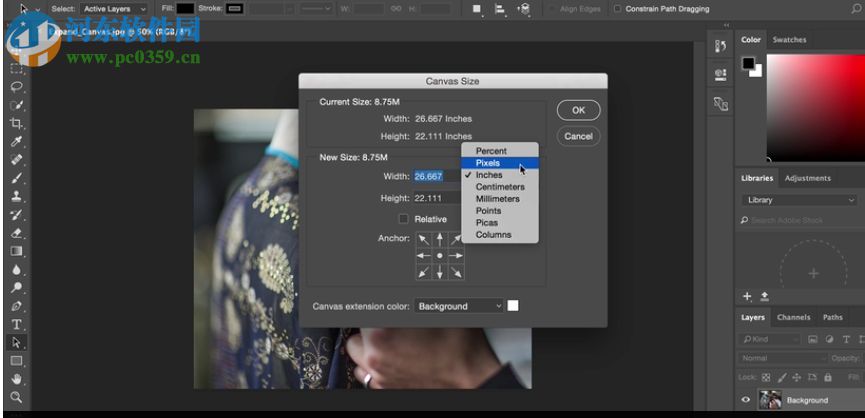Toggle the artboard nesting lock icon
865x418 pixels.
click(x=812, y=377)
